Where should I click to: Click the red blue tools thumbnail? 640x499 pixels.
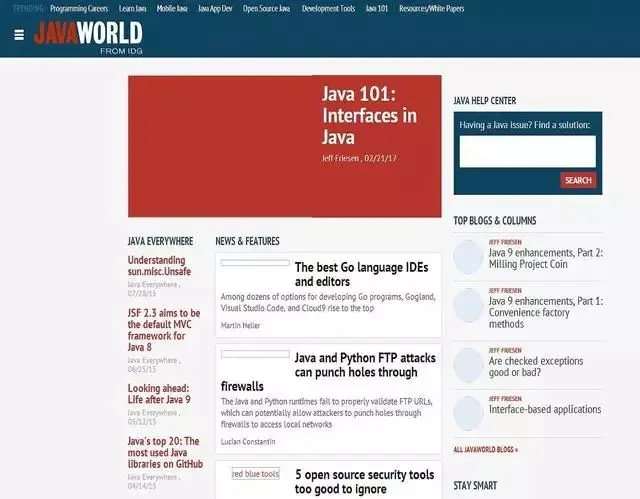256,474
